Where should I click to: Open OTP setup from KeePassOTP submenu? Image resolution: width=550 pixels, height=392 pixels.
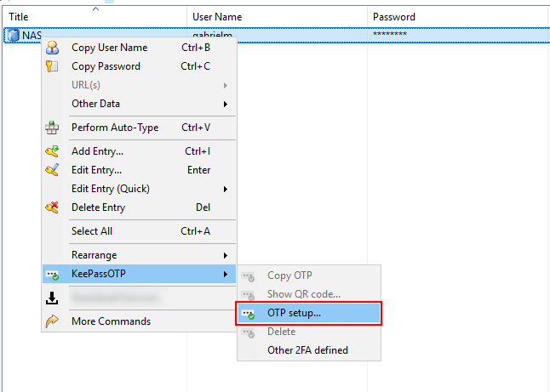tap(294, 313)
